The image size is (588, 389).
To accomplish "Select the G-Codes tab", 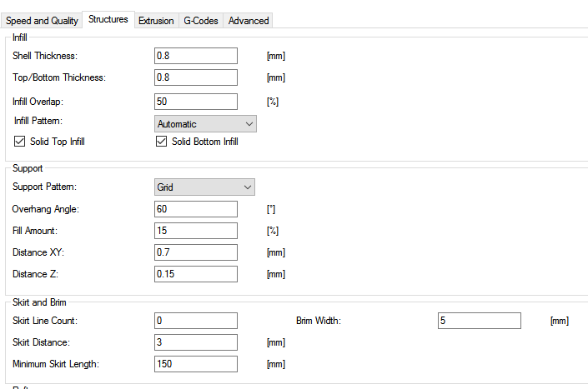I will (x=202, y=20).
